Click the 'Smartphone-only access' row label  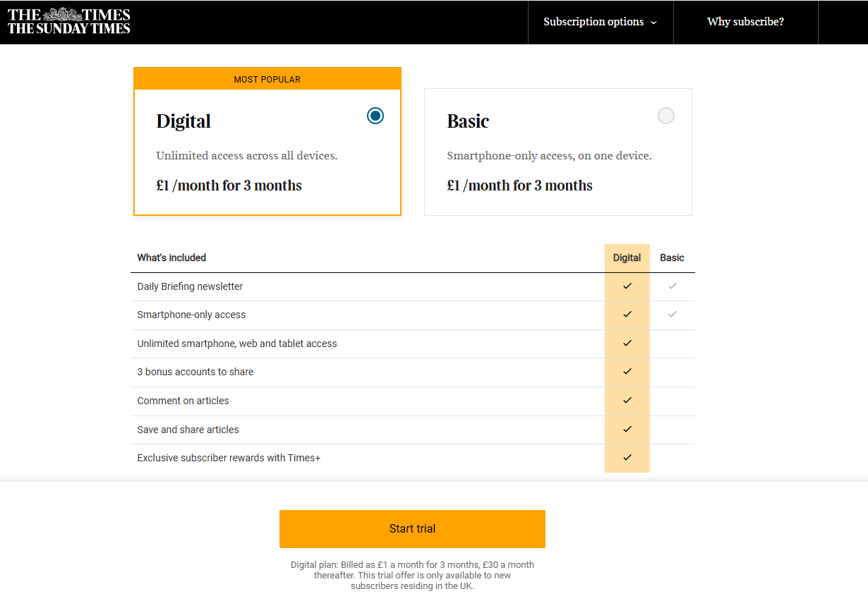(x=191, y=315)
